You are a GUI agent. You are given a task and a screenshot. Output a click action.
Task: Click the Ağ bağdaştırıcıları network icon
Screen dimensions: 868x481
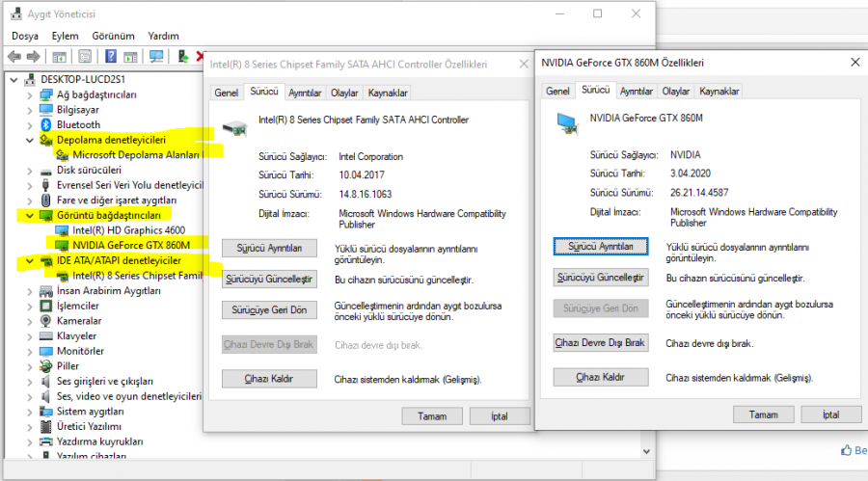(46, 94)
